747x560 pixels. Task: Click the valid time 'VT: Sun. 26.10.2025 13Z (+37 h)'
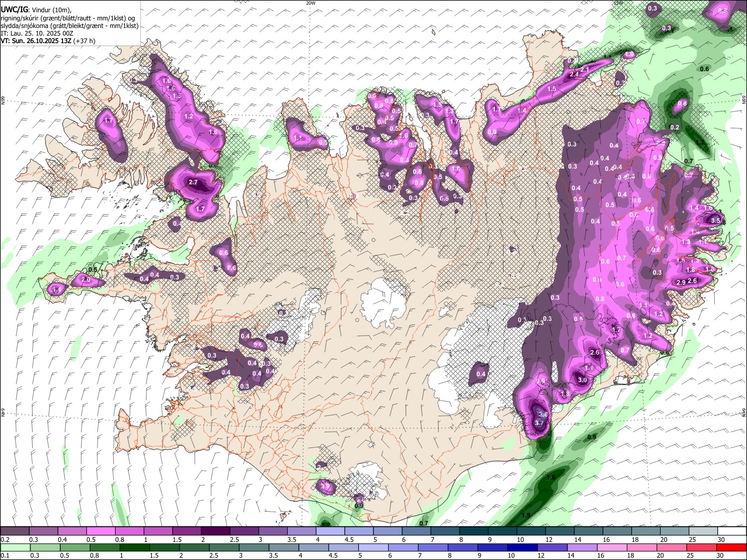click(48, 41)
